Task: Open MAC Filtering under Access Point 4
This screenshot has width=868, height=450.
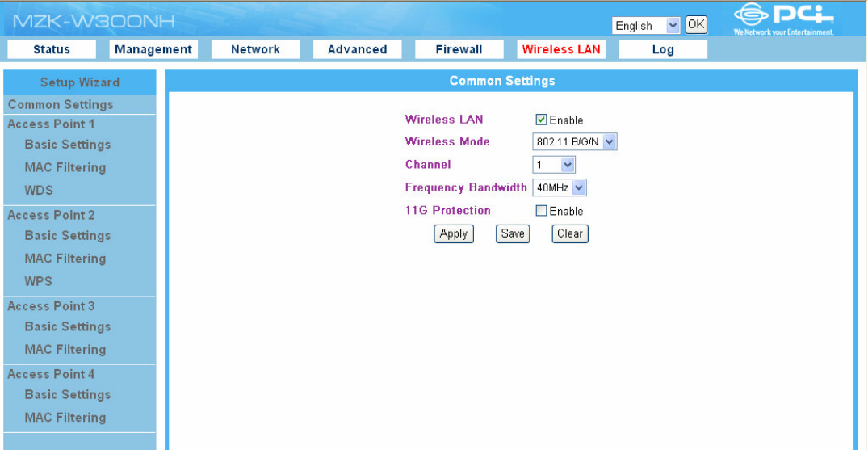Action: pyautogui.click(x=65, y=418)
